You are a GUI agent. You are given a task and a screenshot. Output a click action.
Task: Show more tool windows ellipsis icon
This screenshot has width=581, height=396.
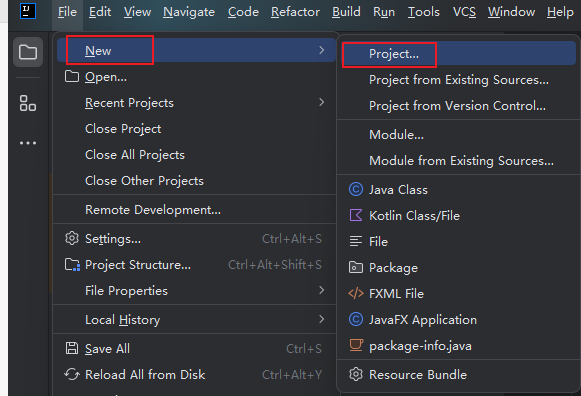[28, 143]
